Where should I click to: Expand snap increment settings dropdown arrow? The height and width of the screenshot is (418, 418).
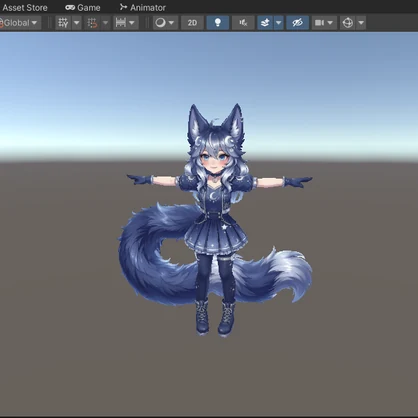[x=132, y=23]
